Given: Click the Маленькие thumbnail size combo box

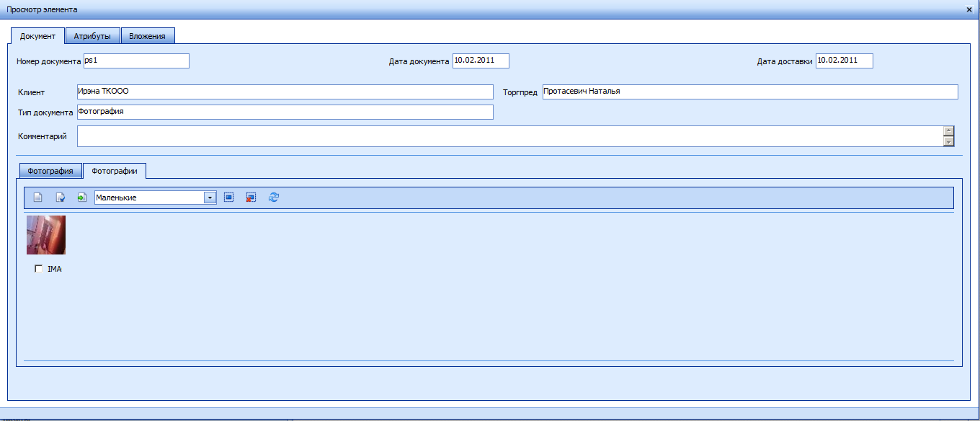Looking at the screenshot, I should 149,198.
